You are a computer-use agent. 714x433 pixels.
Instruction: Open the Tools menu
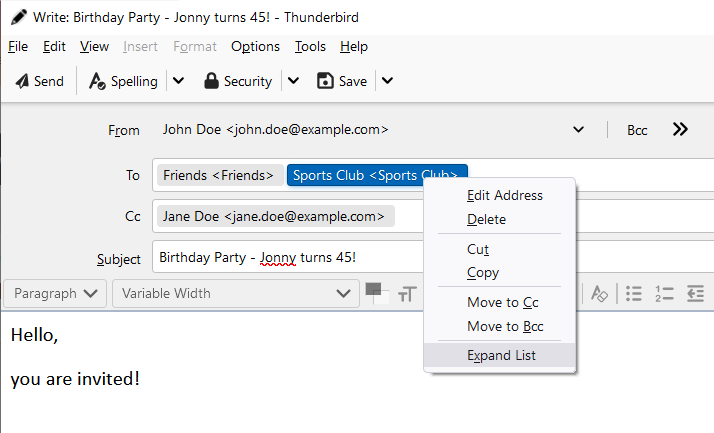pos(310,46)
